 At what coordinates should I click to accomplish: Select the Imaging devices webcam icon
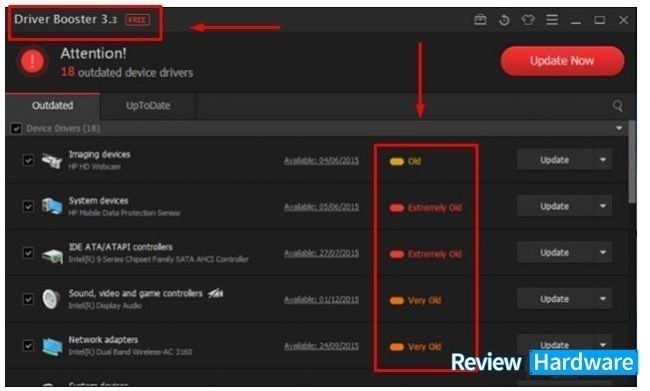coord(52,160)
